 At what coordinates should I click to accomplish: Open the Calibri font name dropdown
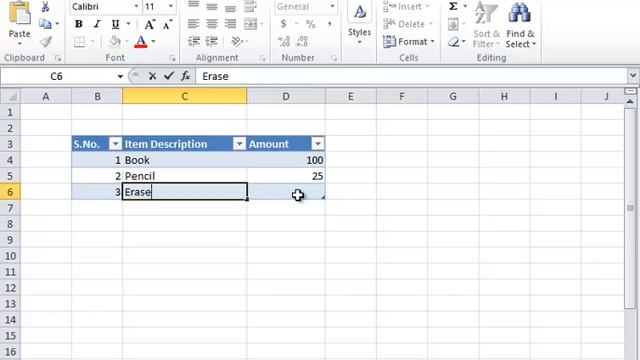136,7
